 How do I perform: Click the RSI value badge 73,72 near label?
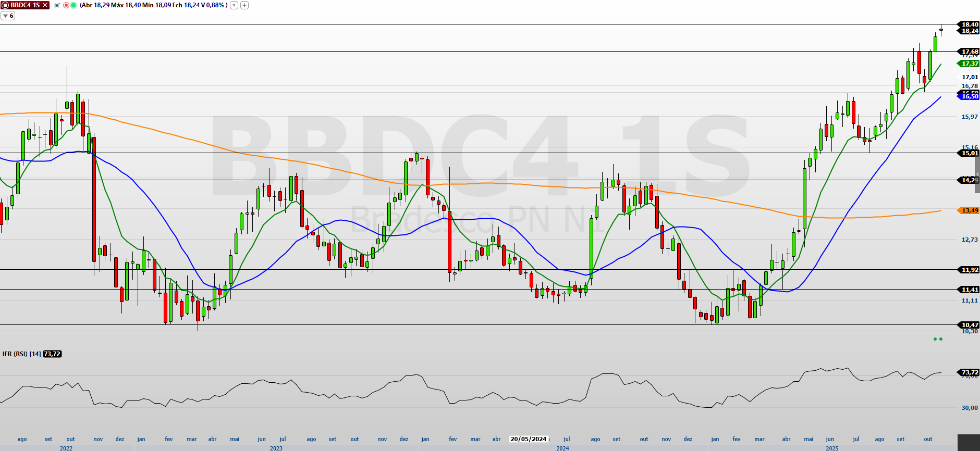(x=52, y=354)
